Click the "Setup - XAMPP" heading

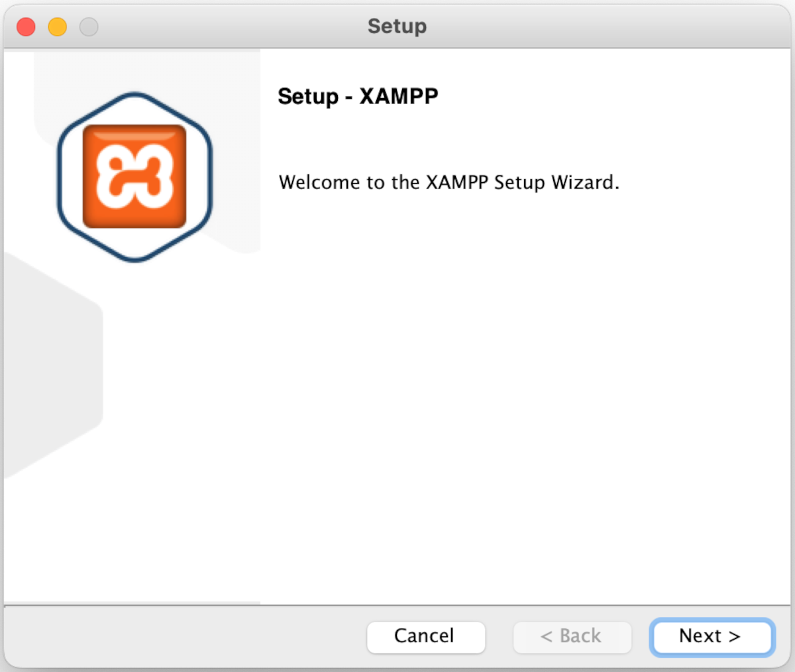pos(358,97)
